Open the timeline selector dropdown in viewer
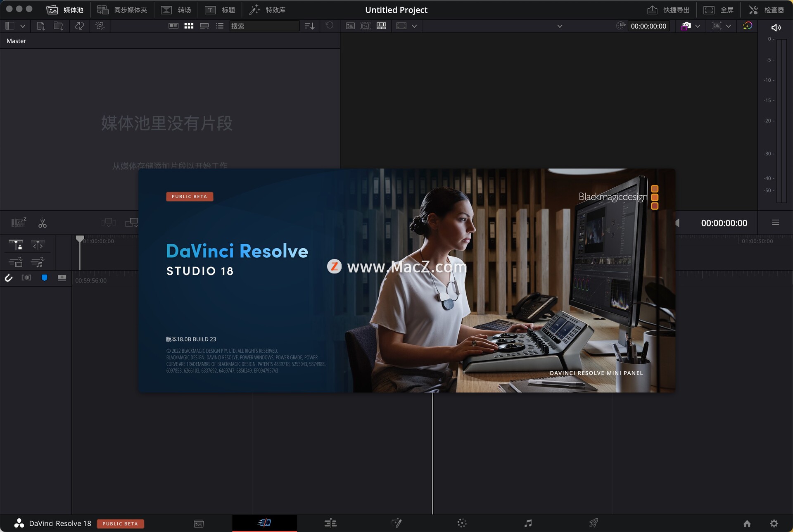 point(560,26)
